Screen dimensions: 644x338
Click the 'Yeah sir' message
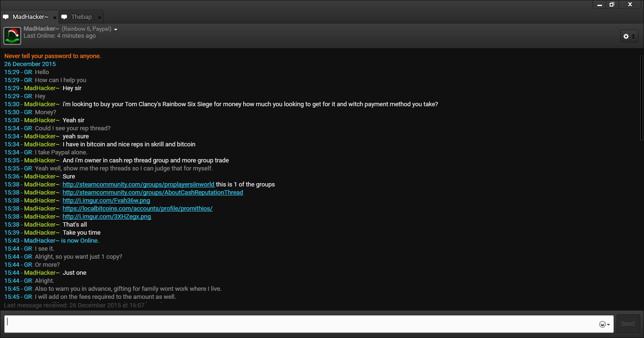(x=74, y=120)
